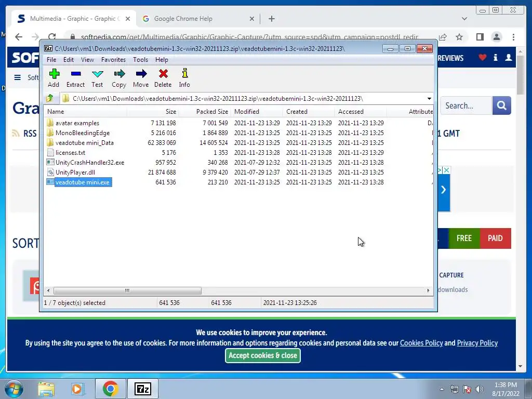Open the Cookies Policy link
Screen dimensions: 532x399
click(421, 343)
